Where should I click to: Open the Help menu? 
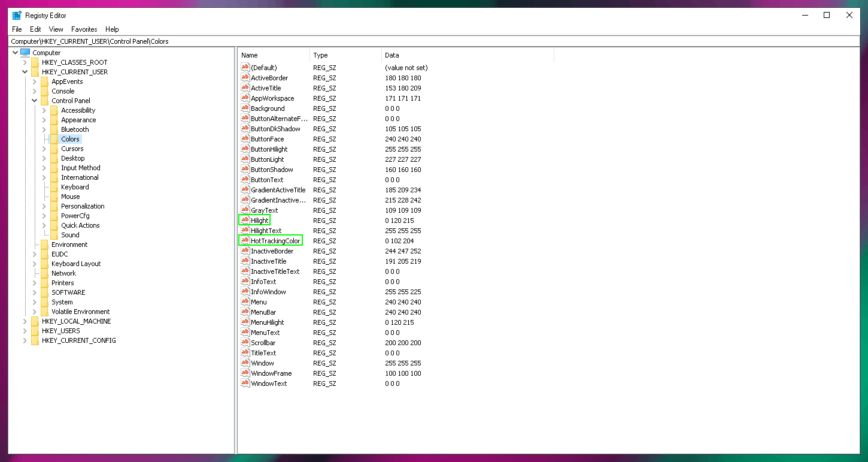(112, 29)
